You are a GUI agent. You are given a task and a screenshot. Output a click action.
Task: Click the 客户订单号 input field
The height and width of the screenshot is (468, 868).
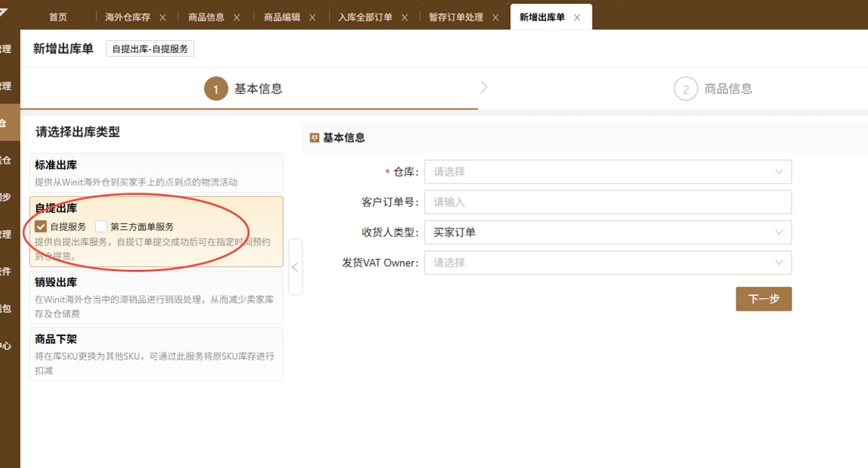pyautogui.click(x=608, y=202)
